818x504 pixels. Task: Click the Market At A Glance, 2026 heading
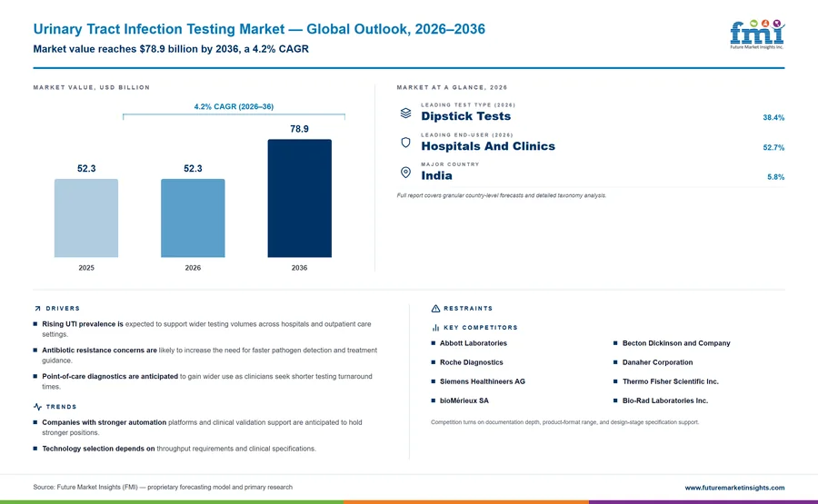pyautogui.click(x=452, y=87)
